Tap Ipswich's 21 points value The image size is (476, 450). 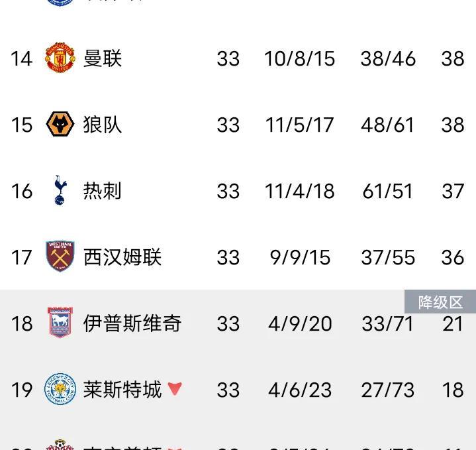(453, 323)
